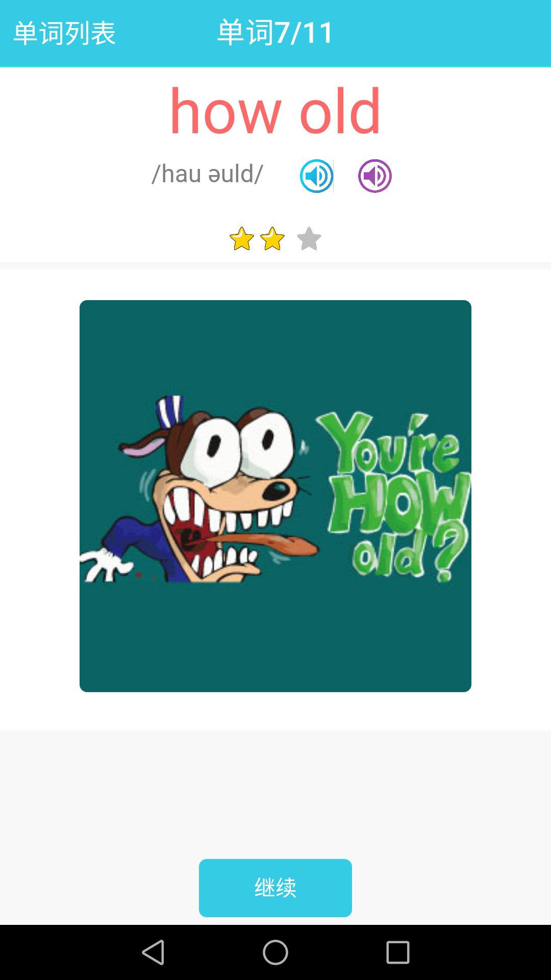
Task: Play the purple speaker pronunciation audio
Action: point(375,176)
